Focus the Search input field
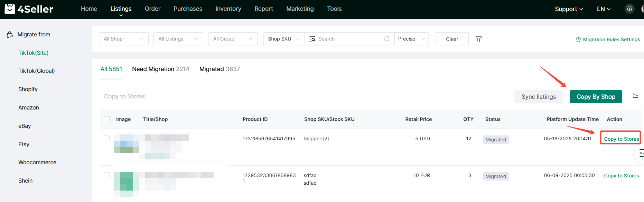Image resolution: width=644 pixels, height=202 pixels. (349, 39)
